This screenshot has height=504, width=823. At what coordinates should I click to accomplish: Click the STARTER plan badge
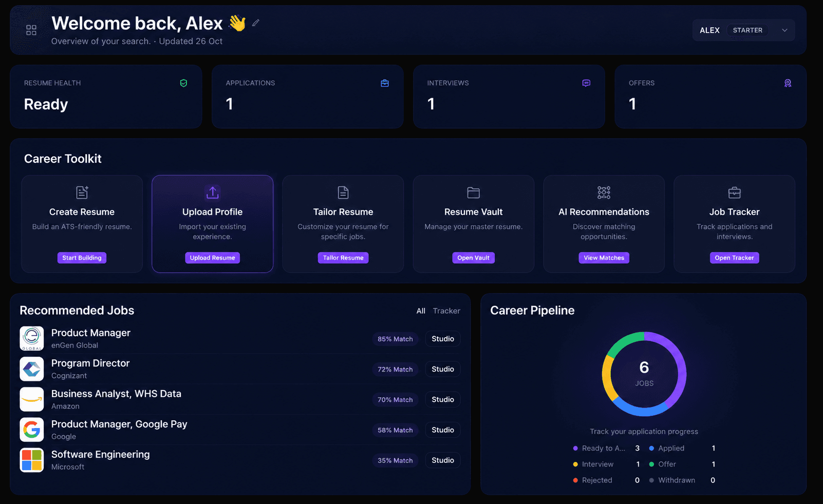point(747,30)
